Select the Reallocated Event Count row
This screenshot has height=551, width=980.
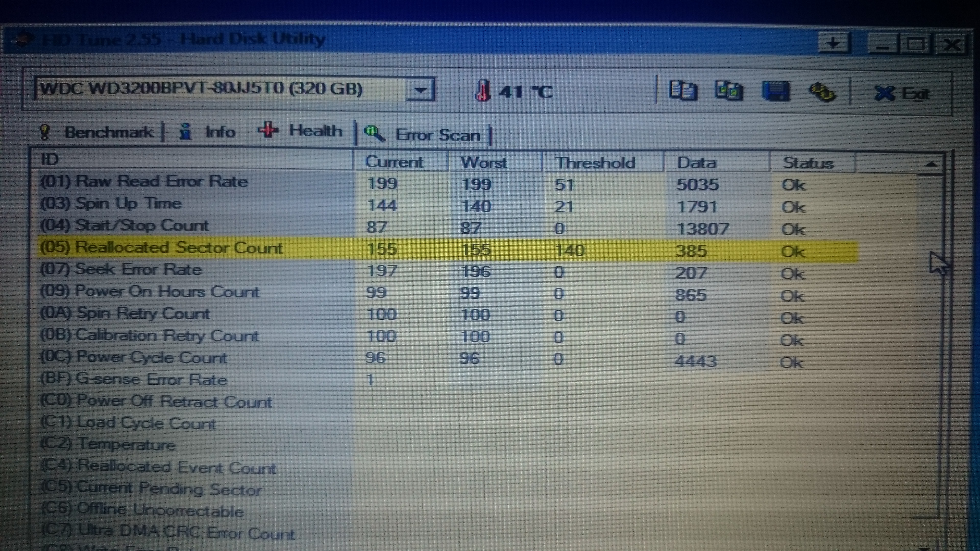pyautogui.click(x=448, y=467)
